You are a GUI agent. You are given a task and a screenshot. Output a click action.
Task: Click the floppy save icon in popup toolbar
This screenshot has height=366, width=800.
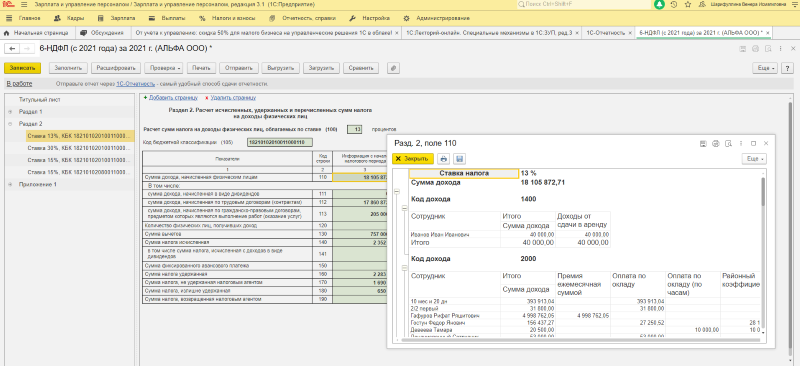coord(459,159)
